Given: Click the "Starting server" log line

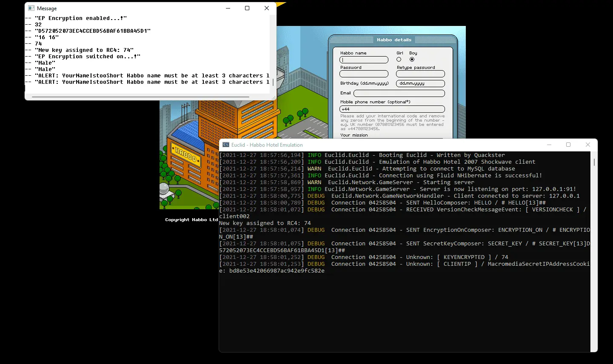Looking at the screenshot, I should (347, 182).
